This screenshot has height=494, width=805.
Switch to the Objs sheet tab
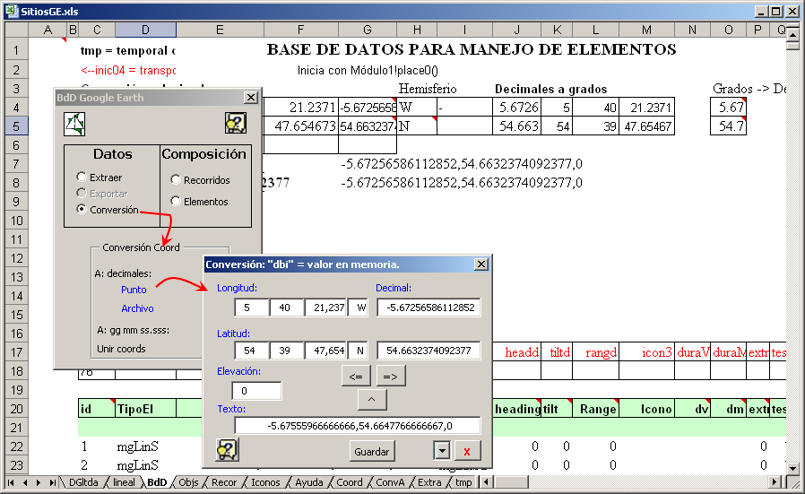pyautogui.click(x=188, y=482)
